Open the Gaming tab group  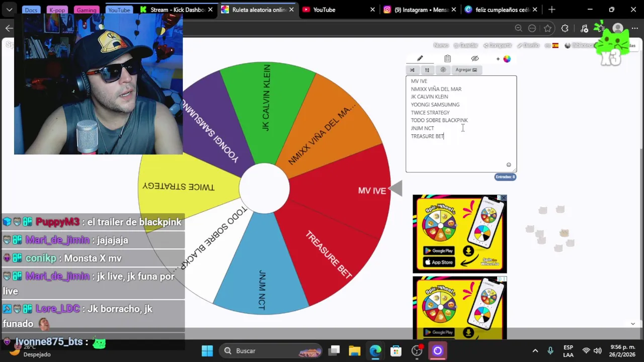coord(86,10)
